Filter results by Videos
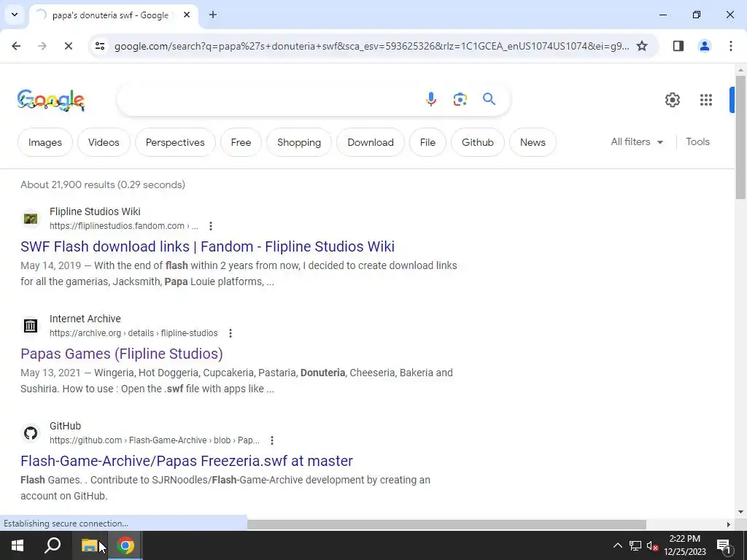The width and height of the screenshot is (747, 560). point(104,142)
